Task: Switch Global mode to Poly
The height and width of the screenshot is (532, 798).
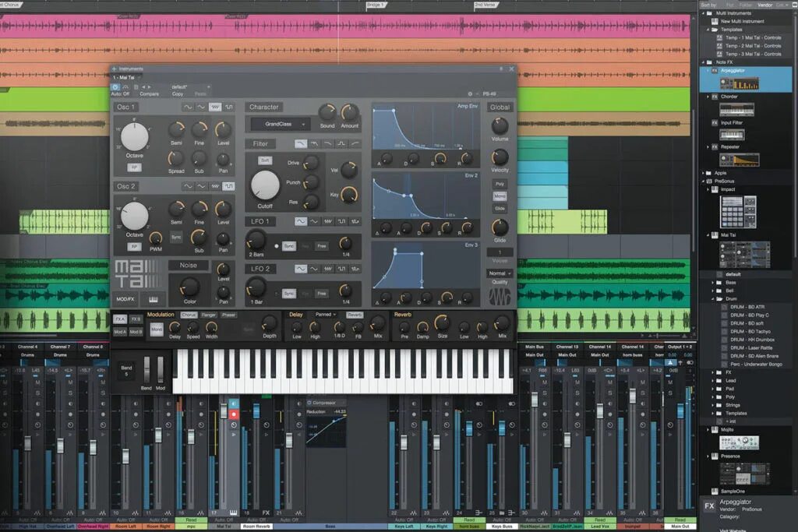Action: click(x=500, y=184)
